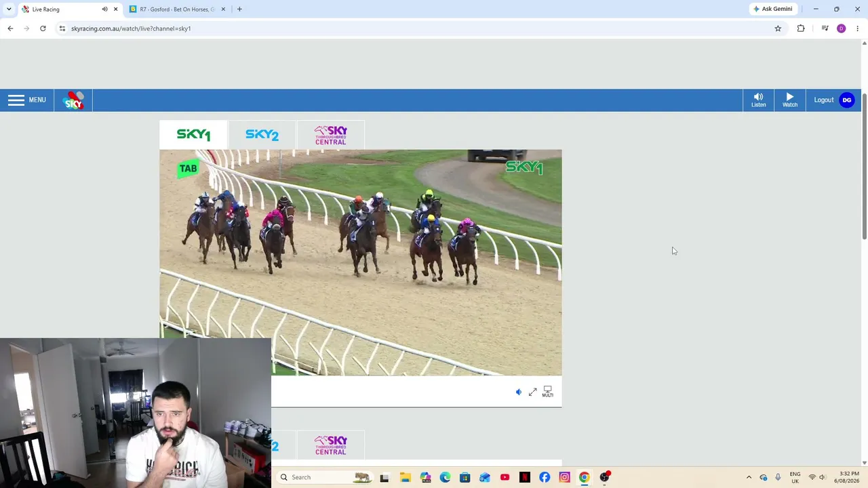The width and height of the screenshot is (868, 488).
Task: Open Instagram from the taskbar
Action: (564, 477)
